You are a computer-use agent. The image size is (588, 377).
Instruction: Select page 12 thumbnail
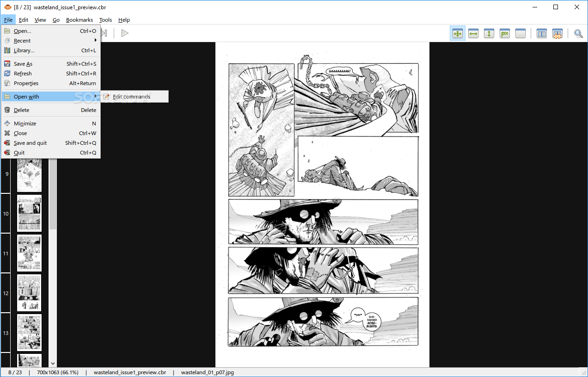29,293
